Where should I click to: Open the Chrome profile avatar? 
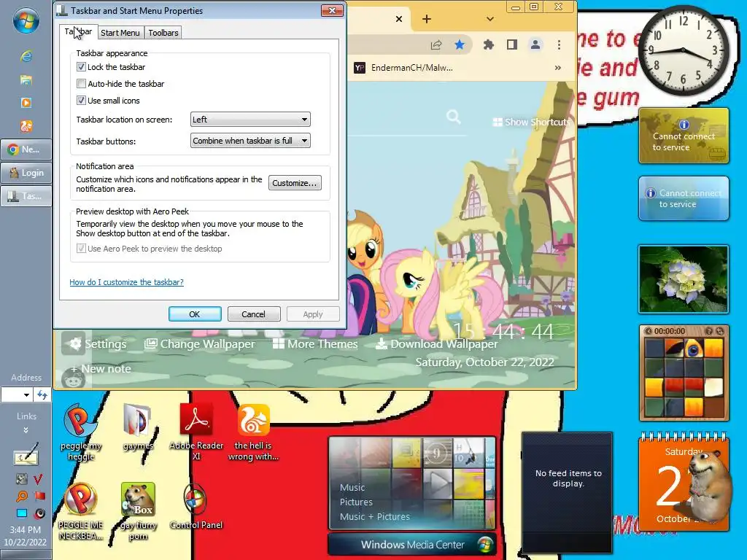pos(535,44)
